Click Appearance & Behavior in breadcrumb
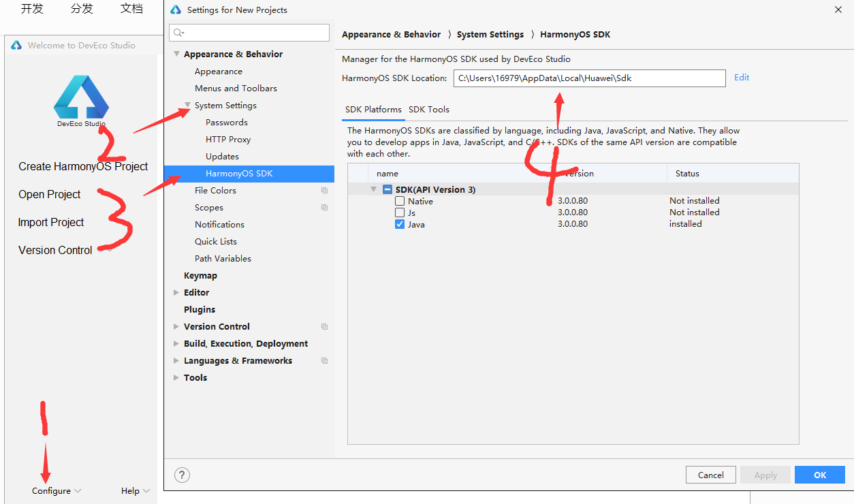Viewport: 854px width, 504px height. tap(392, 35)
